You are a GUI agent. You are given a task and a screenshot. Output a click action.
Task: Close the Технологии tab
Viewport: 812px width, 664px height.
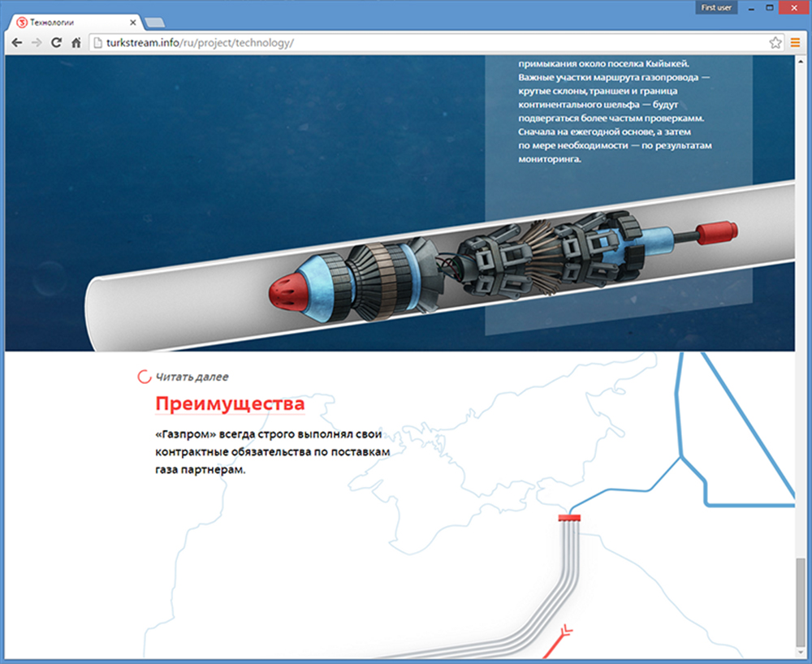pyautogui.click(x=133, y=22)
